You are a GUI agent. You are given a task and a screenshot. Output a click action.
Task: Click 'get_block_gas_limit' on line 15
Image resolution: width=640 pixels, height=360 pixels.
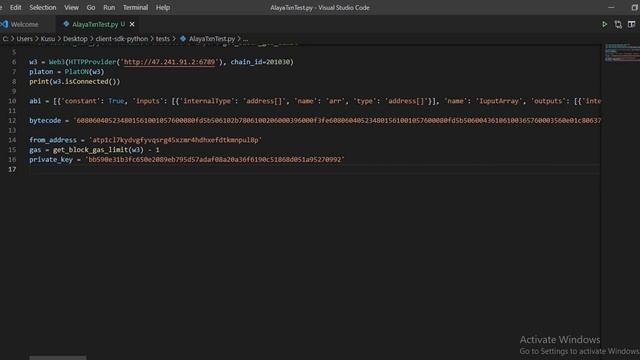[90, 150]
